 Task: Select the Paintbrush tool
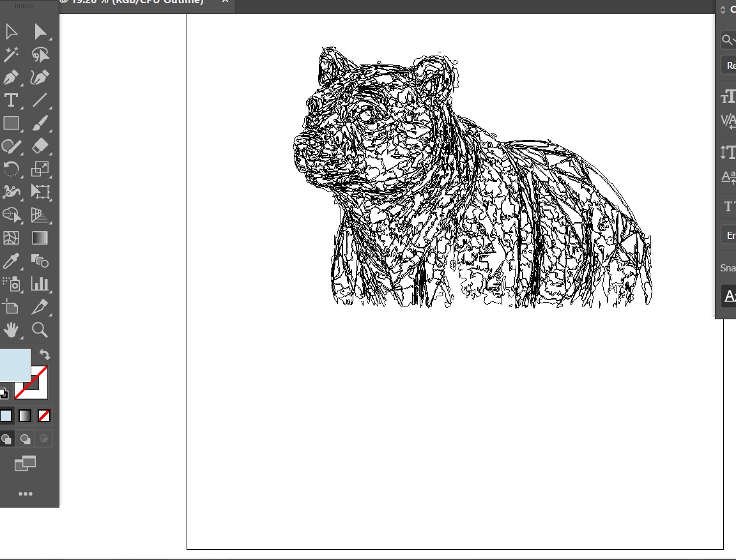40,123
